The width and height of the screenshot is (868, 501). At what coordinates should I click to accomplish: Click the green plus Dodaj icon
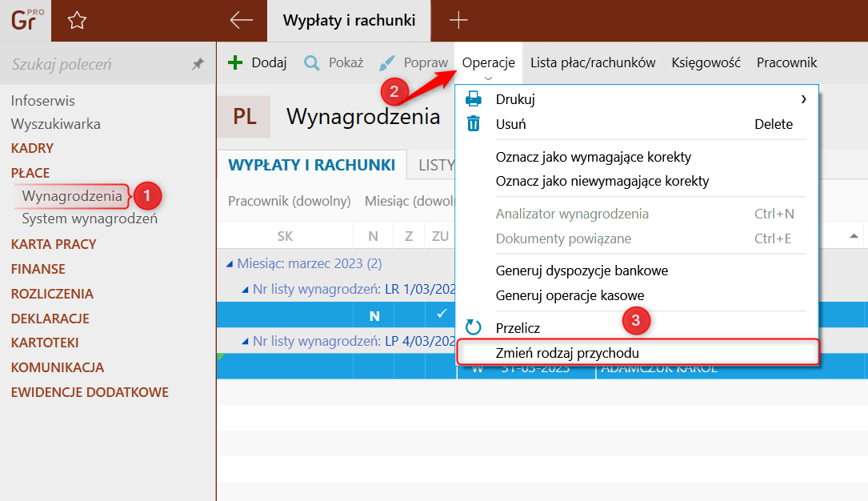(x=235, y=62)
